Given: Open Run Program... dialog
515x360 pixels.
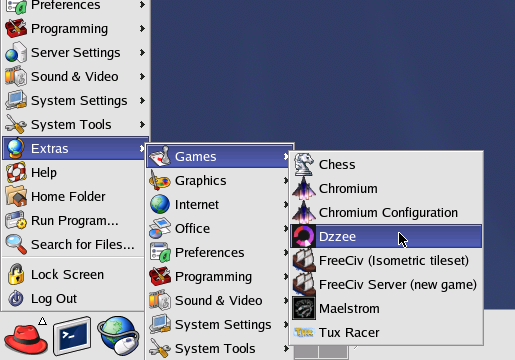Looking at the screenshot, I should pos(73,220).
